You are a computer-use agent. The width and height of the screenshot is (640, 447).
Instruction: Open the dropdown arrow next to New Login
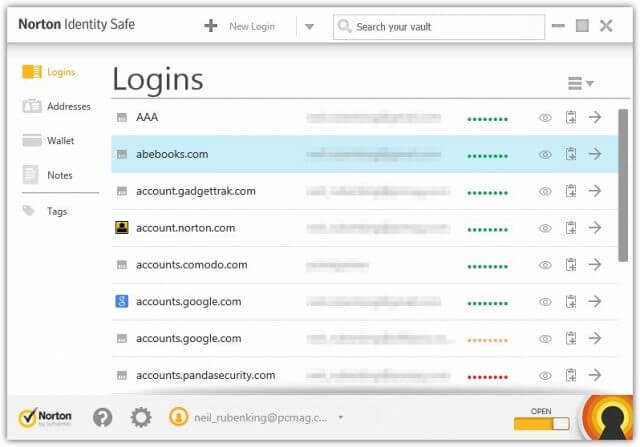click(x=309, y=27)
